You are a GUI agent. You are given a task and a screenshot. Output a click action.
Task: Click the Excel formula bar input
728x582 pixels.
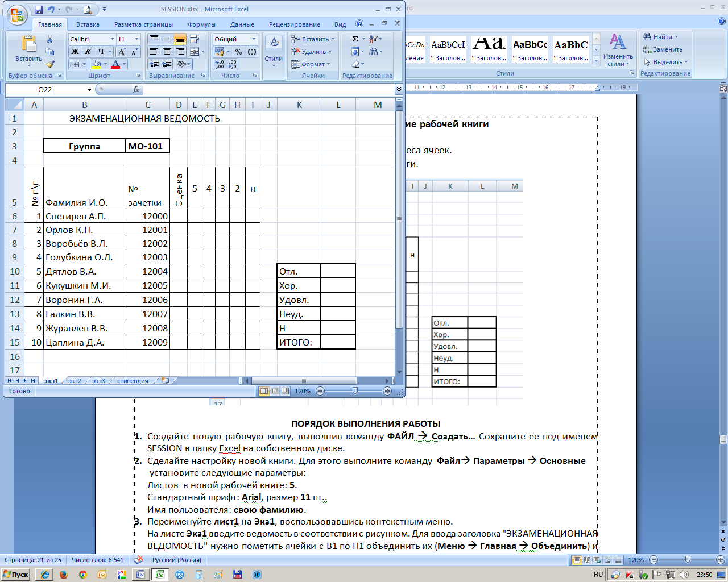pos(268,89)
